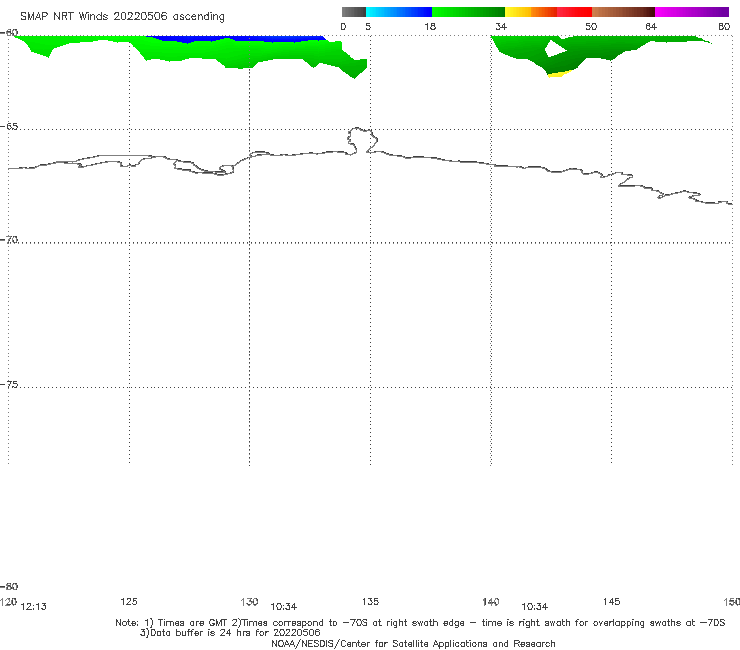Click the brown 50-64 knot color bar segment
Viewport: 740px width, 650px height.
click(623, 12)
